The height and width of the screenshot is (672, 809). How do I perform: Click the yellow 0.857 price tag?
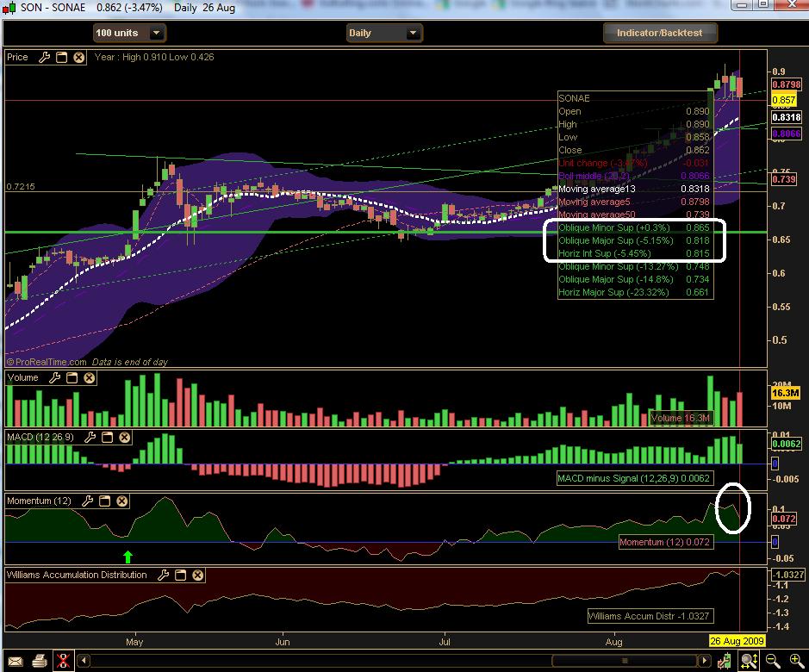[x=784, y=100]
